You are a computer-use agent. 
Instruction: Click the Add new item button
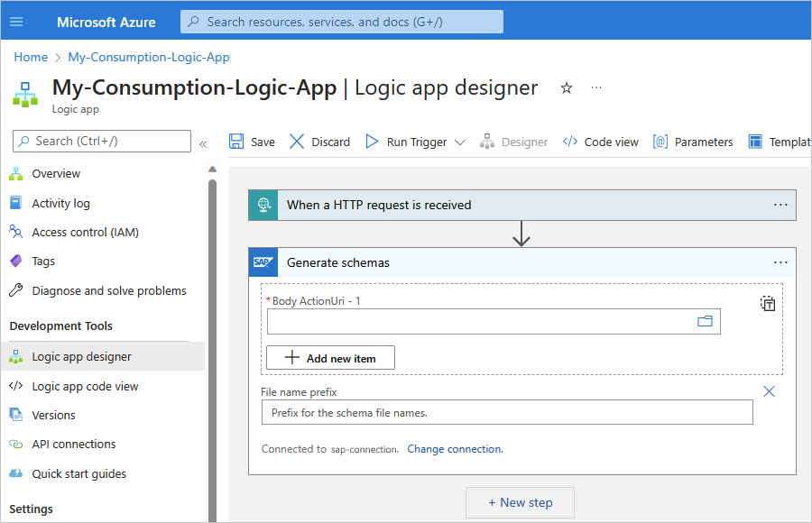point(330,358)
